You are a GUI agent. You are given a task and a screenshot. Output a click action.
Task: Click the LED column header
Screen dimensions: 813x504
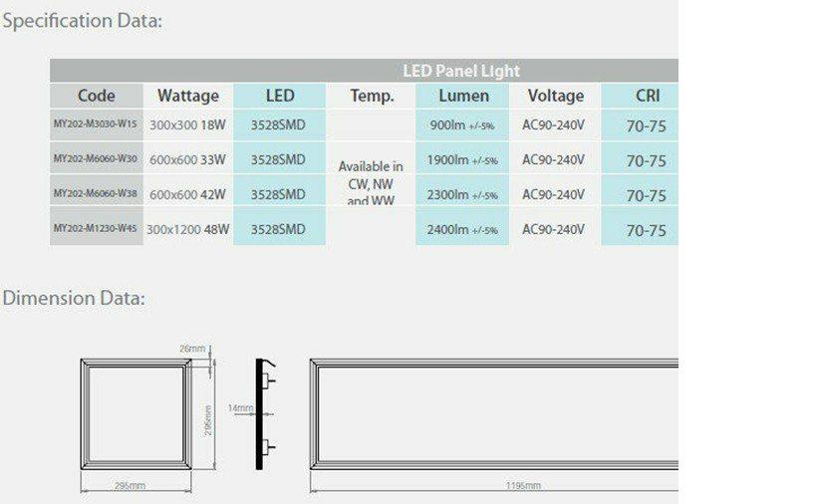(280, 96)
